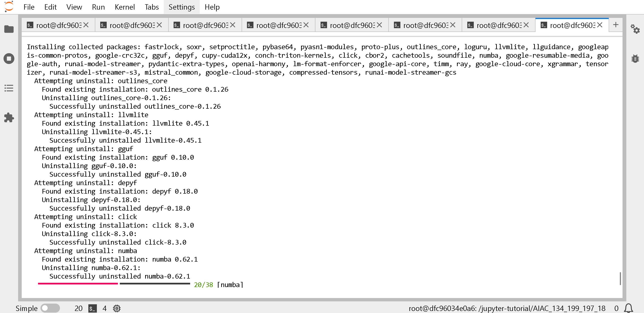Close the active last terminal tab

pyautogui.click(x=600, y=25)
